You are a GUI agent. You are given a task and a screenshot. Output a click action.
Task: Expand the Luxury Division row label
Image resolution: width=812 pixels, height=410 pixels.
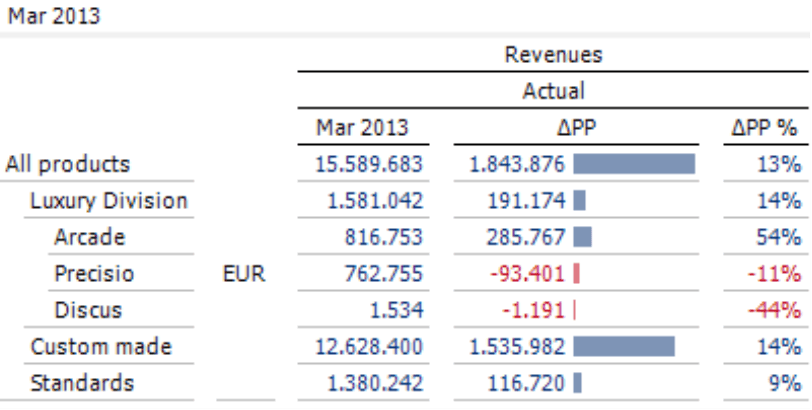point(108,200)
